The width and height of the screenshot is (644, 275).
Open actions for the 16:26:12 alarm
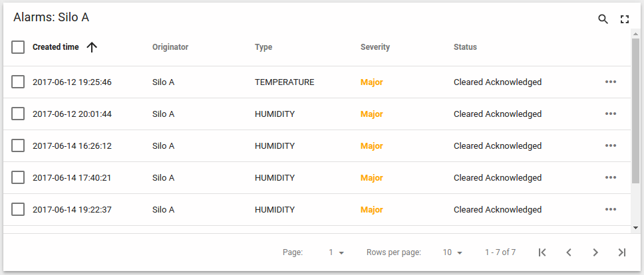coord(610,146)
